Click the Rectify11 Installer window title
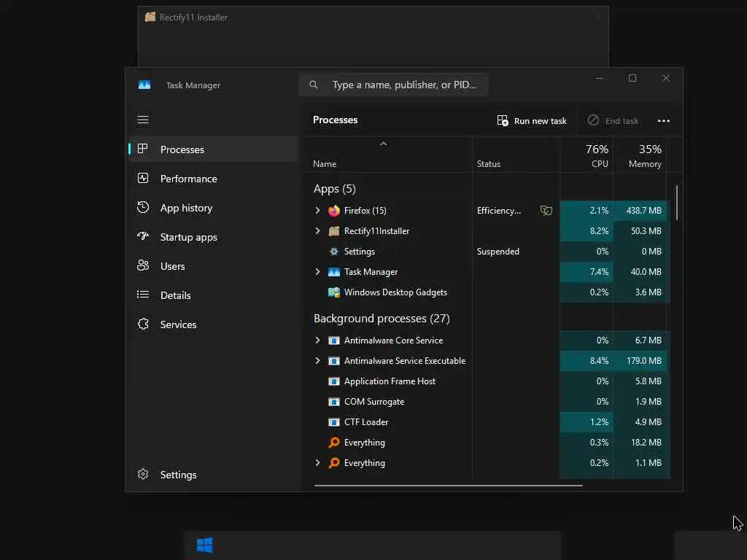This screenshot has height=560, width=747. click(x=193, y=17)
